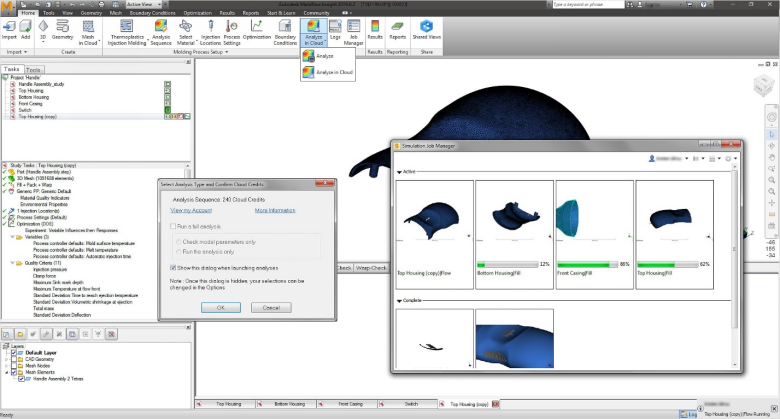Click the 'View my Account' link
780x419 pixels.
pyautogui.click(x=190, y=211)
